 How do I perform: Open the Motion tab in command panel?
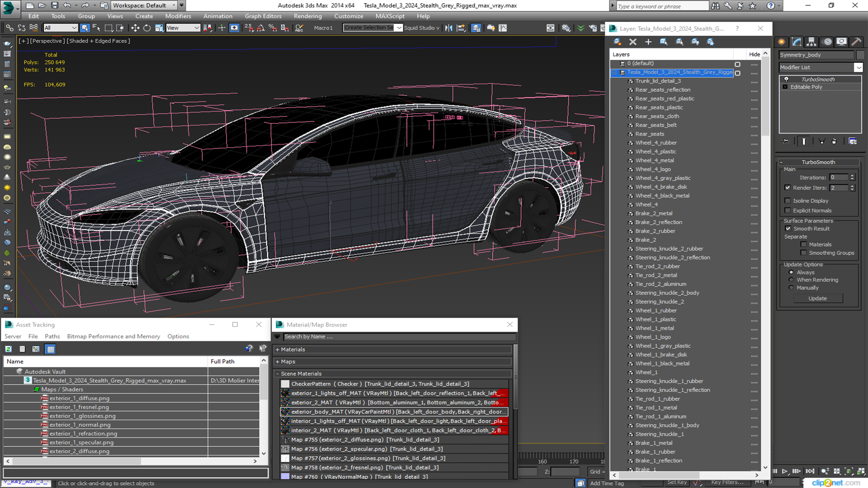(827, 42)
